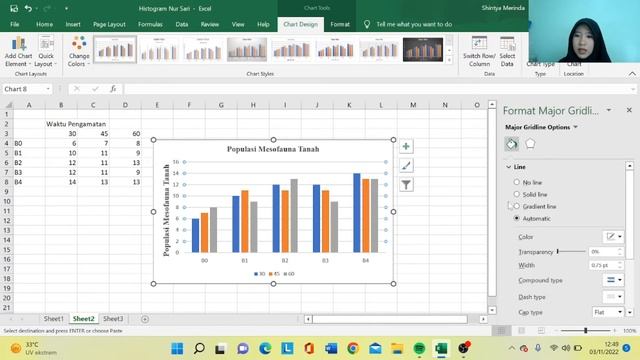Switch to Page Layout view in status bar
Image resolution: width=640 pixels, height=360 pixels.
click(x=522, y=331)
